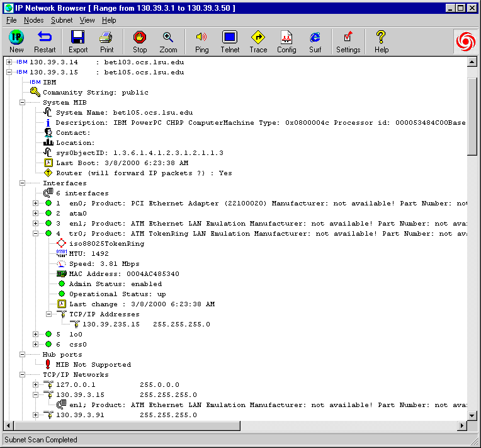481x448 pixels.
Task: Expand node 130.39.3.14
Action: click(x=9, y=62)
